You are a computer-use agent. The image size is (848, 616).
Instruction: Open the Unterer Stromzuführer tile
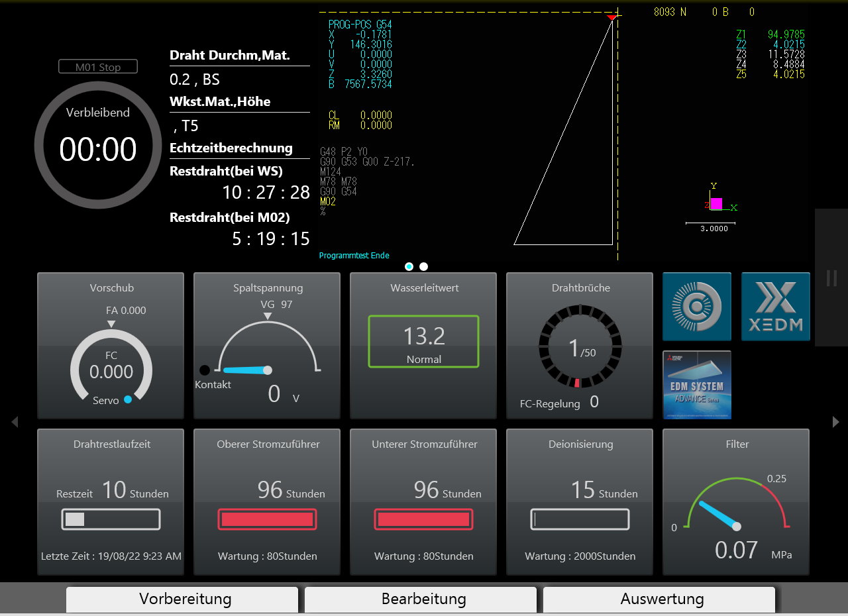pyautogui.click(x=423, y=502)
